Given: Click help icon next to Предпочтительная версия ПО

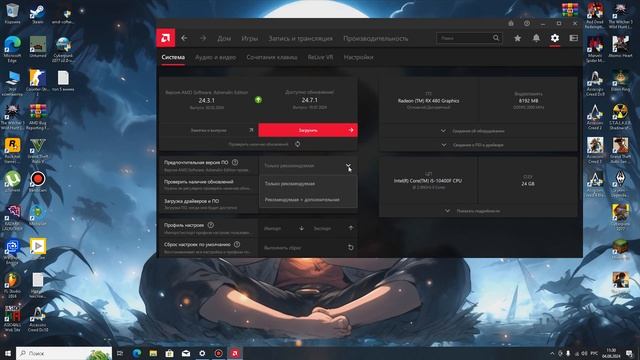Looking at the screenshot, I should pyautogui.click(x=235, y=162).
